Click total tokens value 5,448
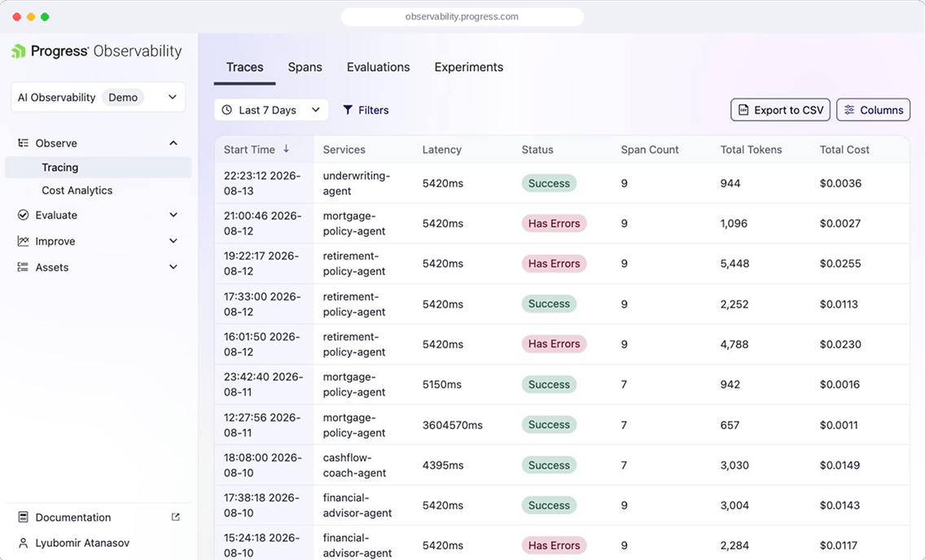925x560 pixels. [734, 264]
